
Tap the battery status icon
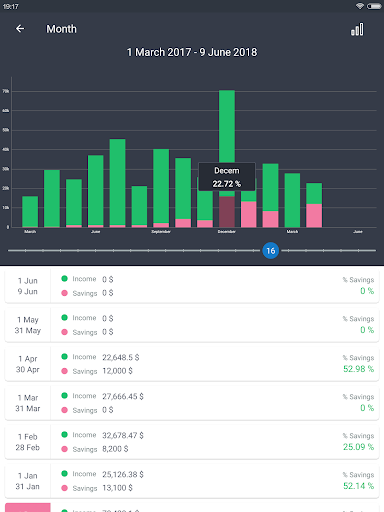pos(374,6)
